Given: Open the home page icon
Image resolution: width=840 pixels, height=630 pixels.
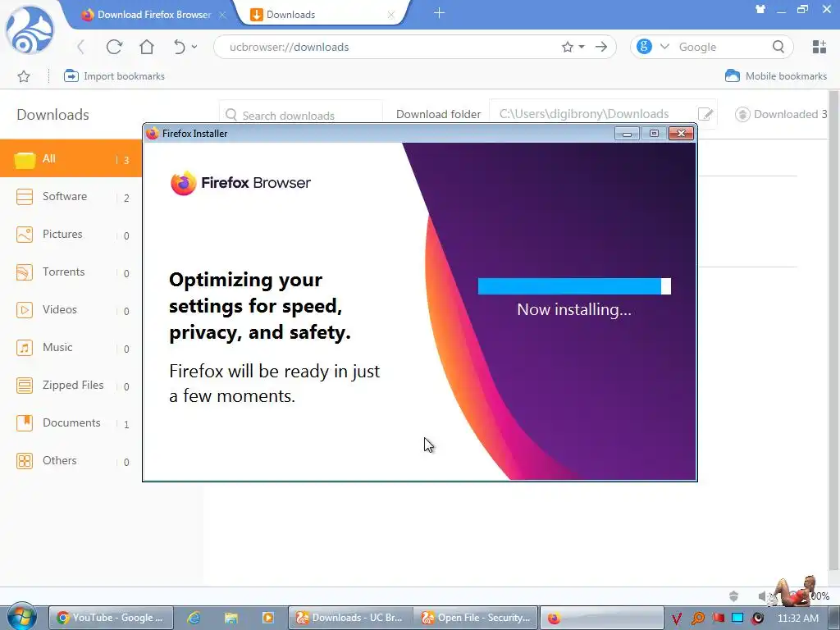Looking at the screenshot, I should coord(147,47).
